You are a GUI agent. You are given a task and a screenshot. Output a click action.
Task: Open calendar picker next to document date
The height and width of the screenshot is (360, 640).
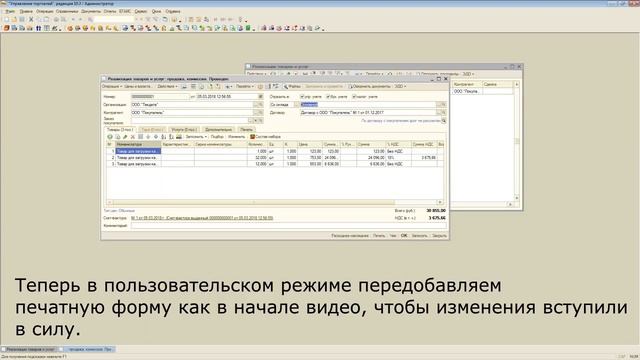click(260, 97)
